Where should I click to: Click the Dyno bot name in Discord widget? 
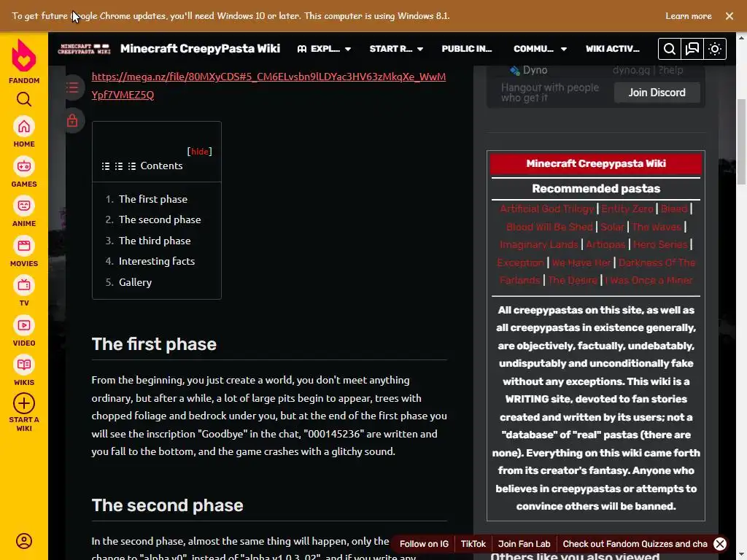click(x=535, y=70)
